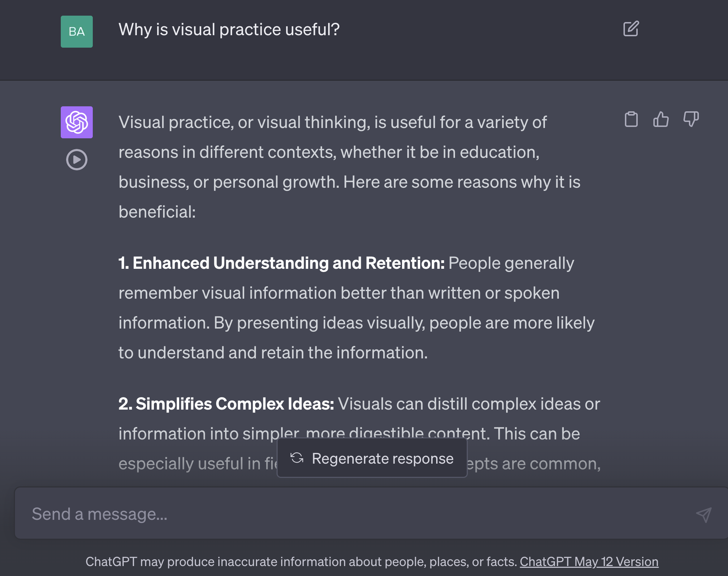
Task: Click the ChatGPT logo avatar
Action: point(77,122)
